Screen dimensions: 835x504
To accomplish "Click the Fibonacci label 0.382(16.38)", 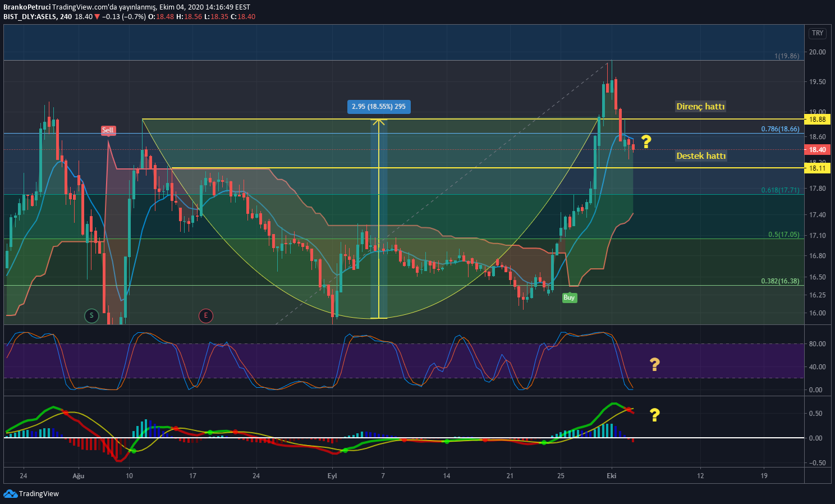I will point(780,281).
